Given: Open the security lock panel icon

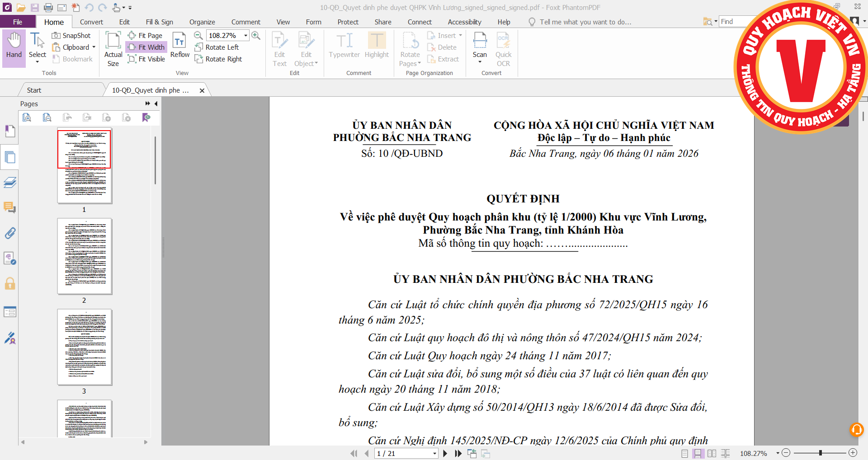Looking at the screenshot, I should point(9,284).
